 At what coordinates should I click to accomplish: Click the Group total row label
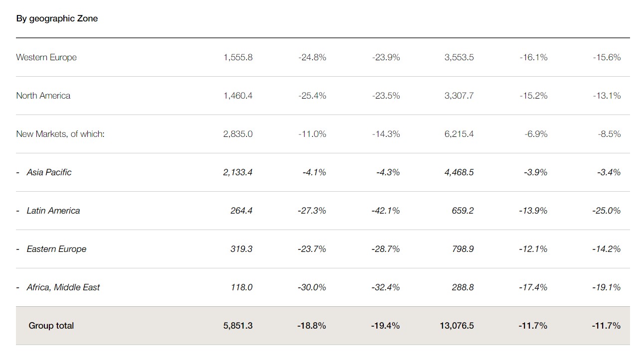pos(51,326)
